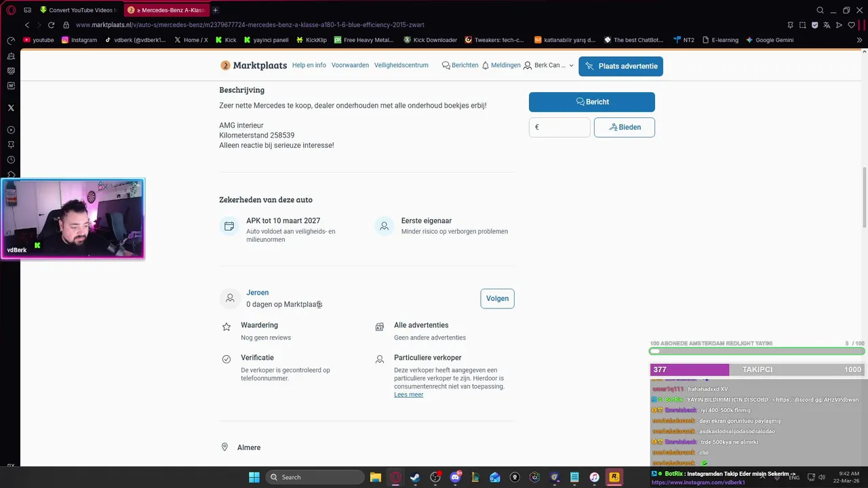Open the Google Gemini bookmark
The height and width of the screenshot is (488, 868).
[x=770, y=40]
